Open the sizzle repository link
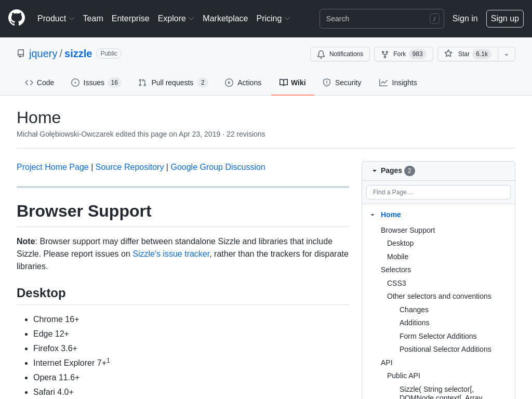Screen dimensions: 532x399 pos(78,54)
